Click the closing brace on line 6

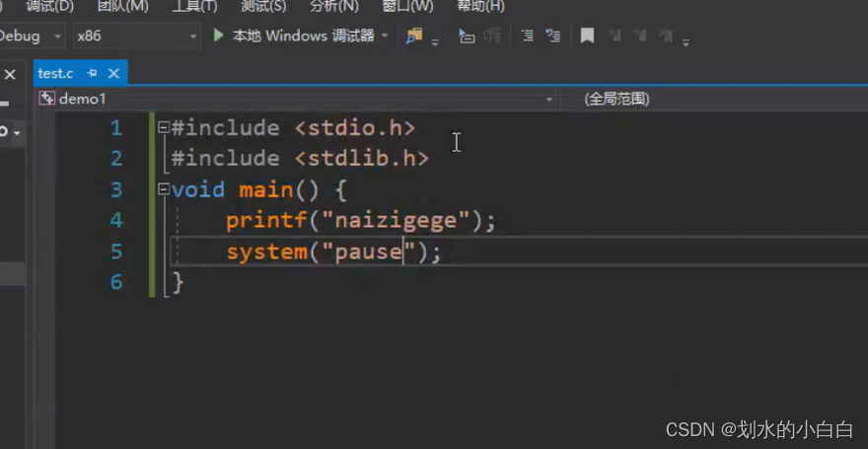pos(178,283)
